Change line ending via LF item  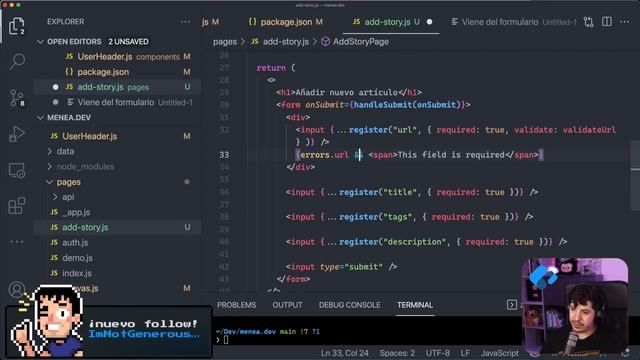coord(465,353)
